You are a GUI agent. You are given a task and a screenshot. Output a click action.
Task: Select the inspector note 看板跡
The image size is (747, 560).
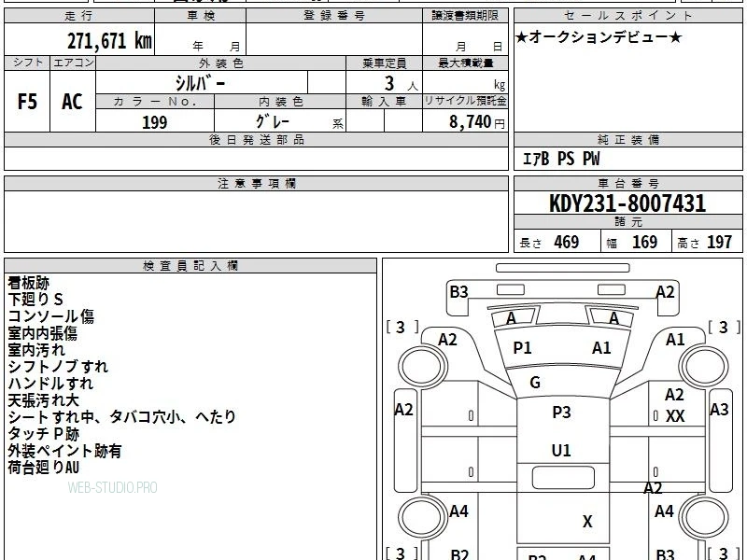29,283
